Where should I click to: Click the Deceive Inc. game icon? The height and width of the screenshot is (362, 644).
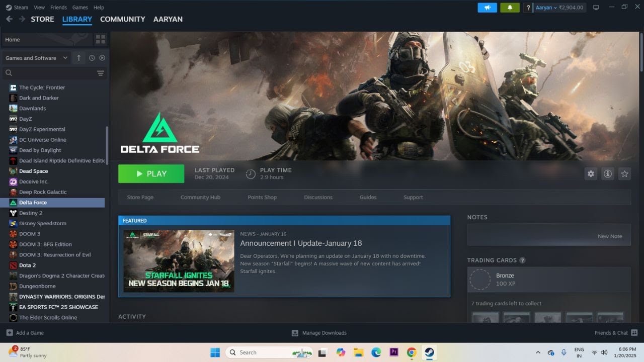point(13,182)
